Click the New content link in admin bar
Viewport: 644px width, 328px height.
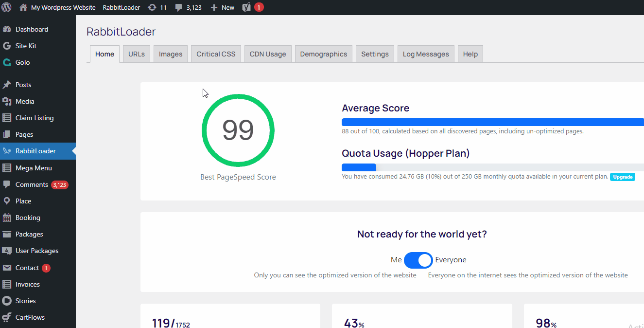coord(228,8)
